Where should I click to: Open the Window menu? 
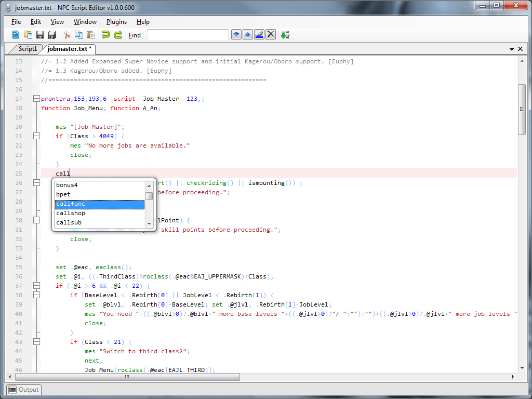coord(85,22)
